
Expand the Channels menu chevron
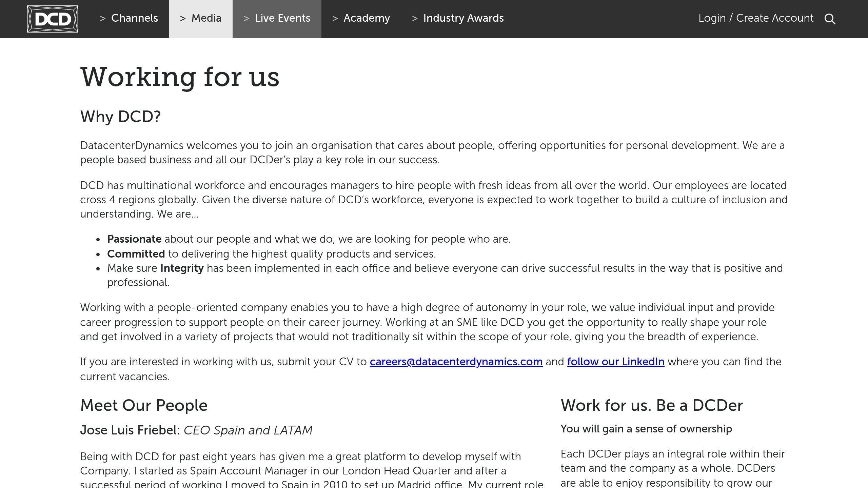click(103, 19)
